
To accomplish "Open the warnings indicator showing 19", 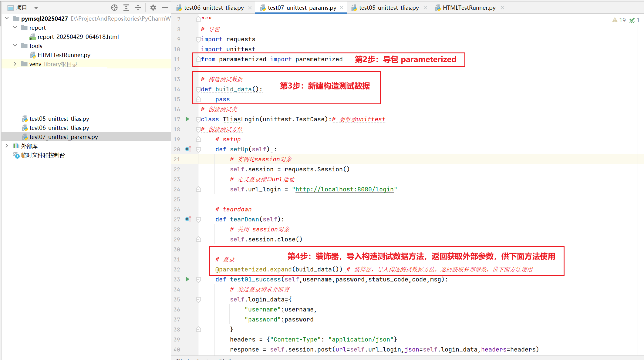I will click(619, 20).
